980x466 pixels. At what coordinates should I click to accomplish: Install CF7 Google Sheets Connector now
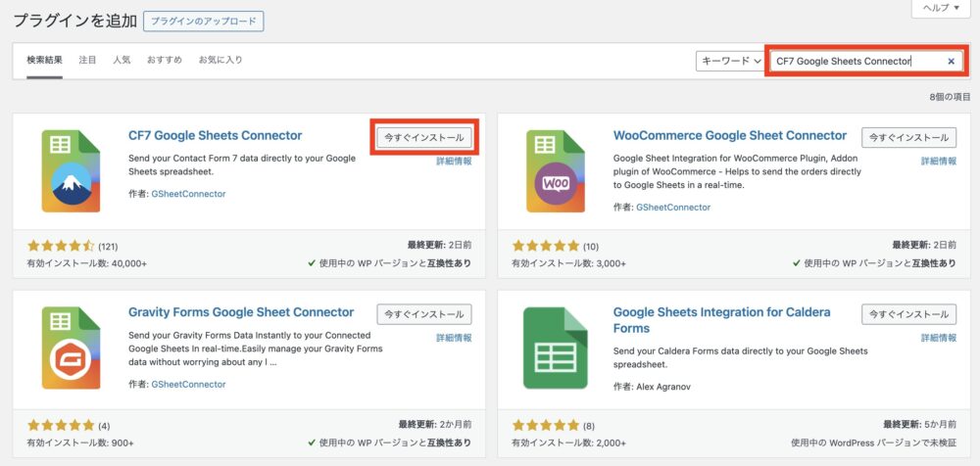tap(424, 137)
